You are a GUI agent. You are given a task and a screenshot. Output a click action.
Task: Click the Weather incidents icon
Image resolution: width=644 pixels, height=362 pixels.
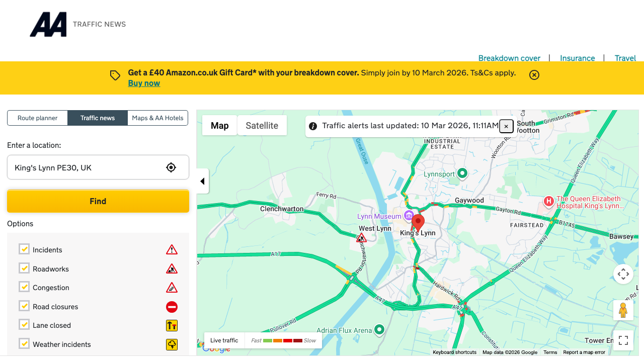click(x=172, y=344)
